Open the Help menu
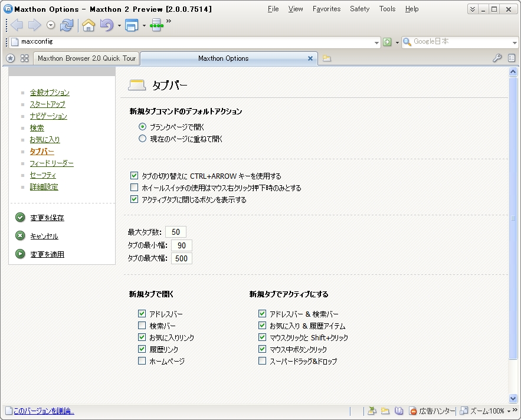 (412, 9)
